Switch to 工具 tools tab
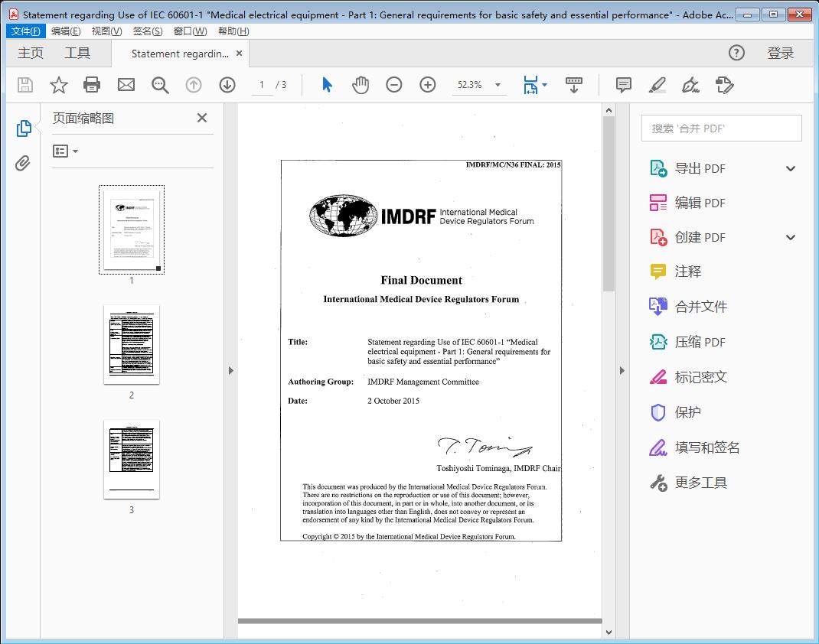This screenshot has height=644, width=819. [77, 54]
